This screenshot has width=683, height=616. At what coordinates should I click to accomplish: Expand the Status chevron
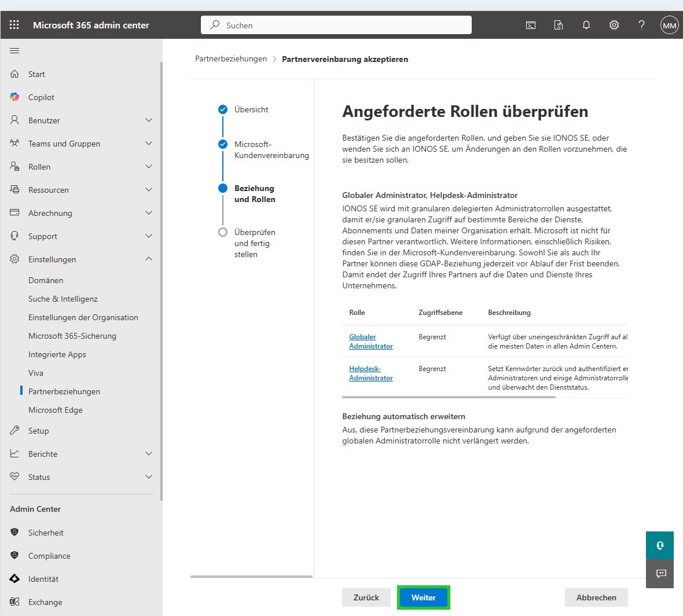point(149,476)
